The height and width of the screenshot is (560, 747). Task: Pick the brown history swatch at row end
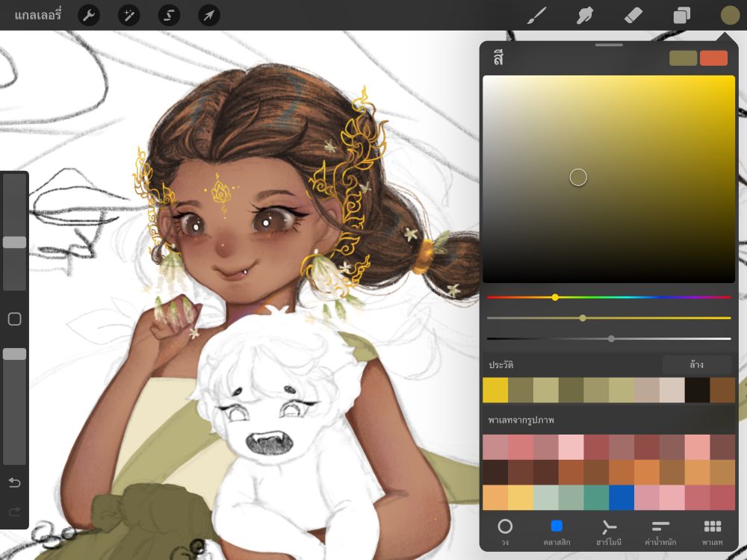pyautogui.click(x=722, y=391)
